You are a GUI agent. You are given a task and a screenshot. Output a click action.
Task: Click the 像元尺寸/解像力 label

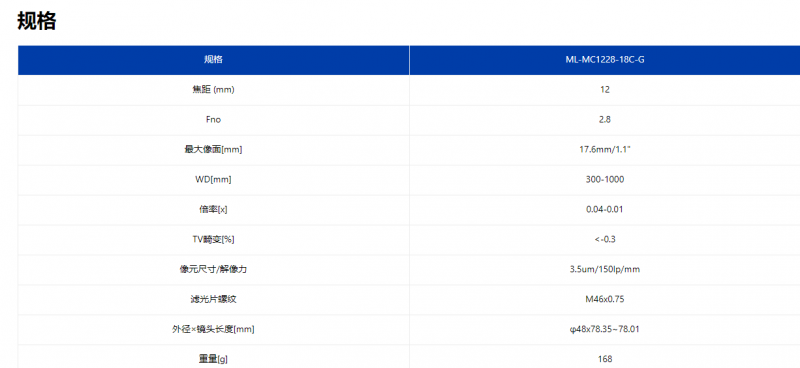pos(213,269)
